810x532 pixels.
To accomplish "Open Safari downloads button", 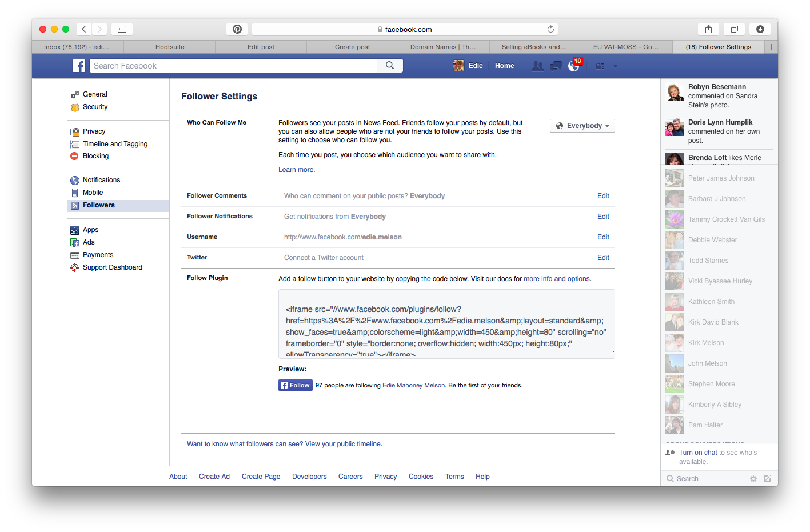I will (760, 29).
